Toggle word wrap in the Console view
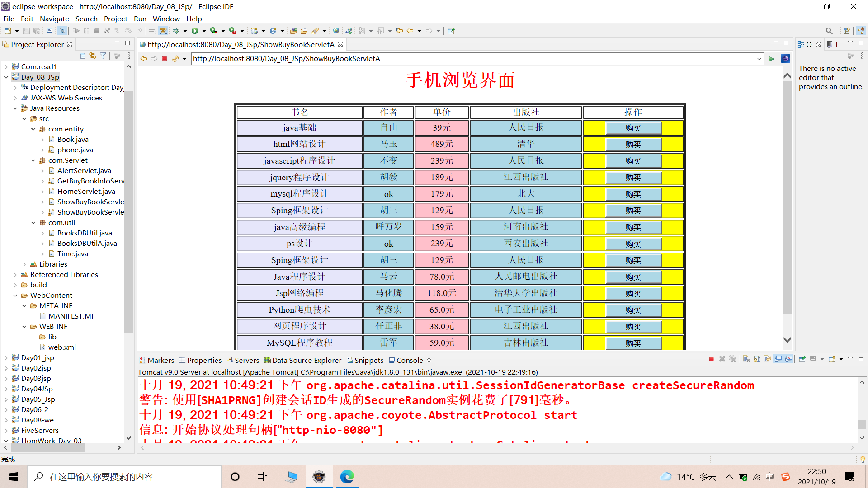868x488 pixels. click(x=768, y=359)
